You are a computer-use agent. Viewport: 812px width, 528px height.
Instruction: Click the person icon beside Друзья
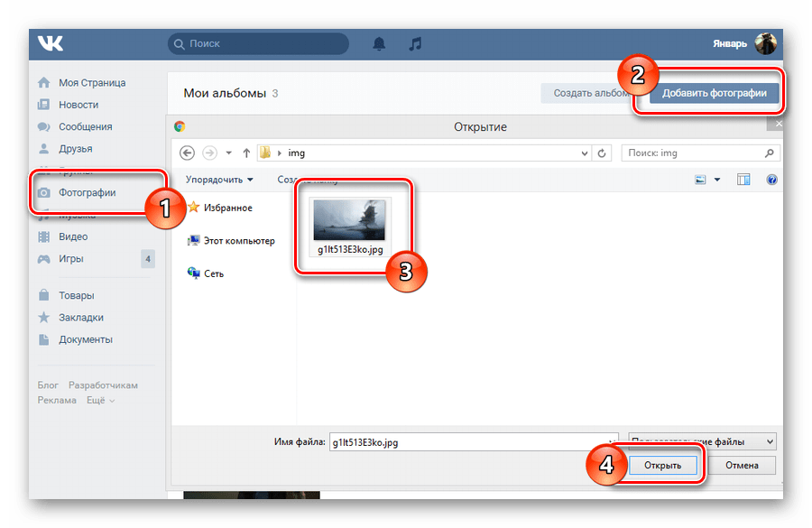pos(44,149)
